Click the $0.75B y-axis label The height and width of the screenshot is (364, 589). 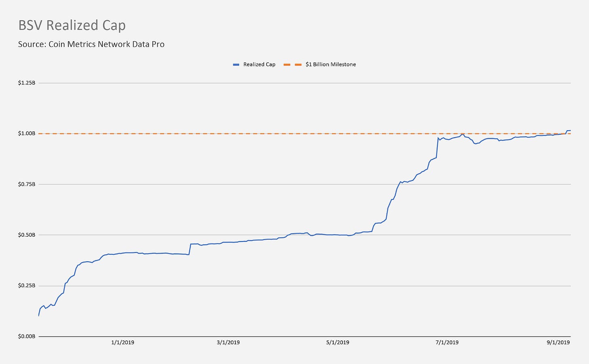(x=27, y=184)
